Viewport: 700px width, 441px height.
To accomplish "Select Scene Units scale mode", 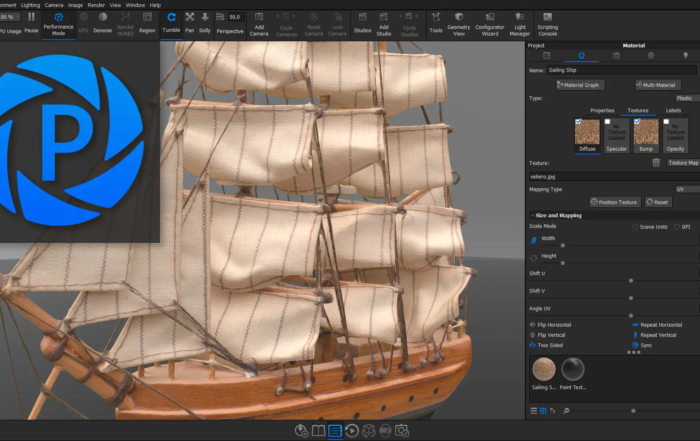I will 650,227.
